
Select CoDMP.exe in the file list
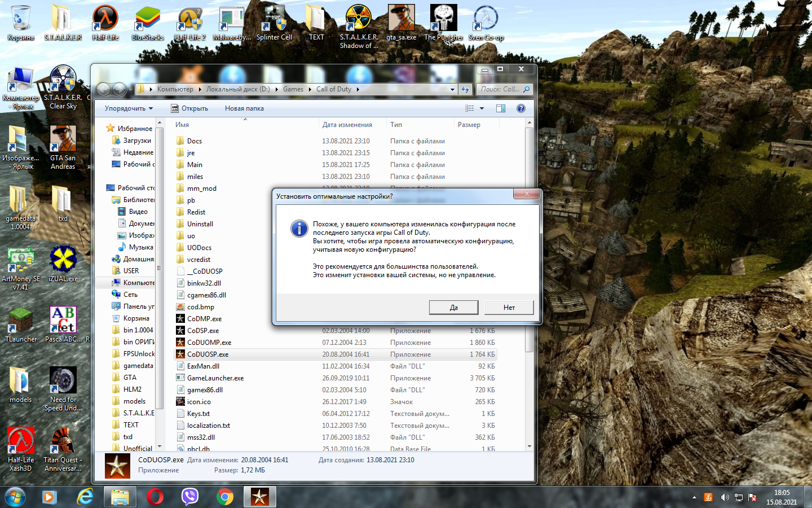pyautogui.click(x=204, y=319)
